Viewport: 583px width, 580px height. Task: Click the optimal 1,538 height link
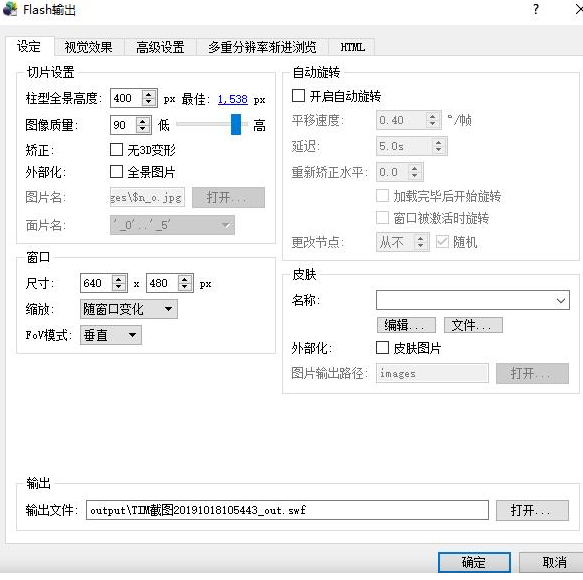[233, 99]
